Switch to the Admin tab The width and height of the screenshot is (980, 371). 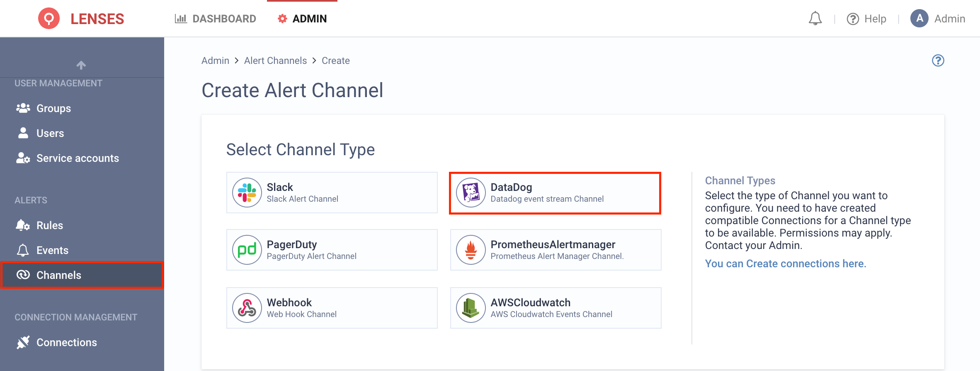[x=302, y=19]
